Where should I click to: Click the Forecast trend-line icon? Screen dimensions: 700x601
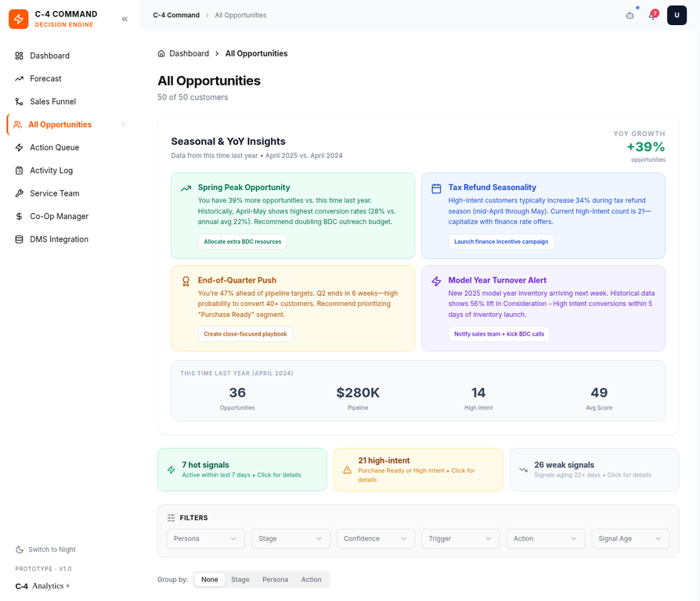point(19,78)
